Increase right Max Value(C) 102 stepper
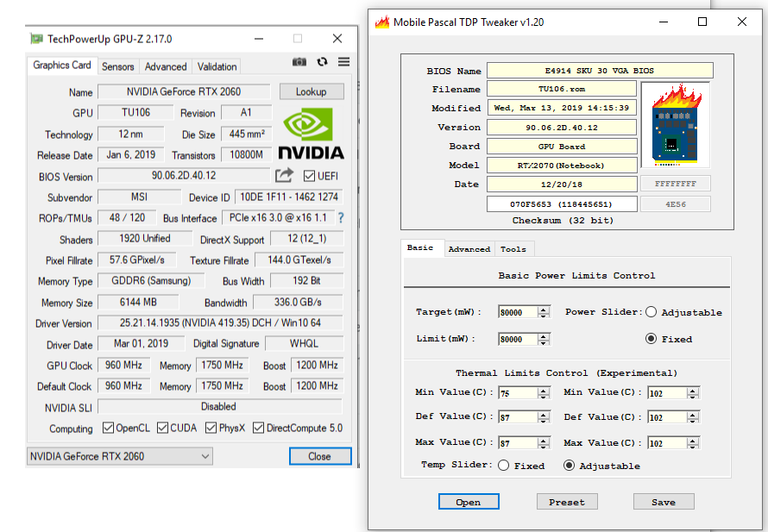The image size is (768, 532). click(x=693, y=440)
